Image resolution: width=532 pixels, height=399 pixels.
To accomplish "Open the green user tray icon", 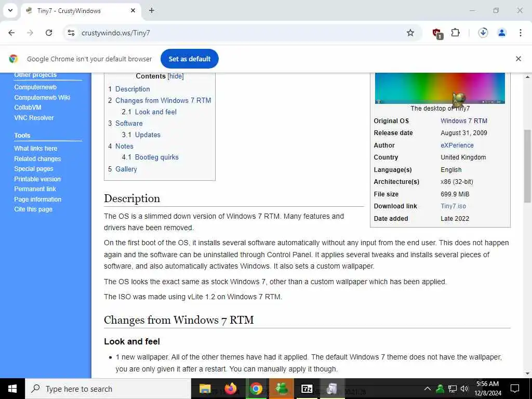I will [x=440, y=389].
